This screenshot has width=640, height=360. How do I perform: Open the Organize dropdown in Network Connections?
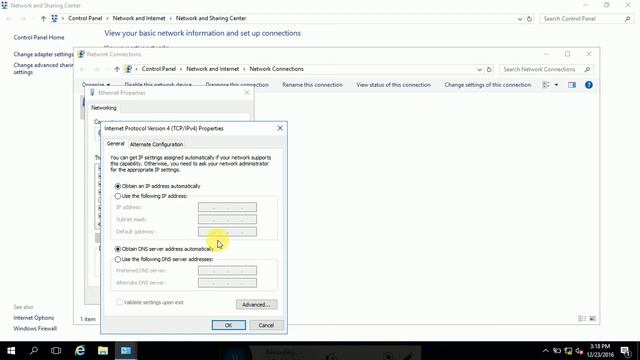pos(96,85)
